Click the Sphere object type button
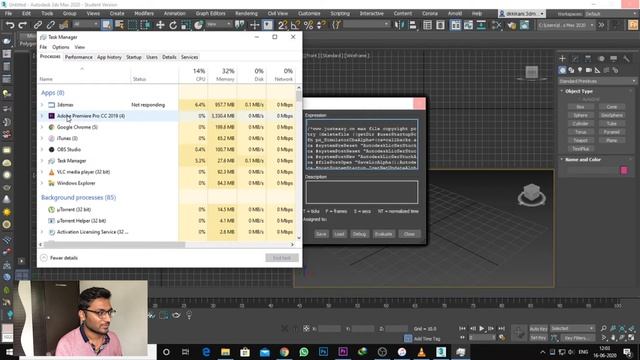The width and height of the screenshot is (640, 360). coord(580,116)
